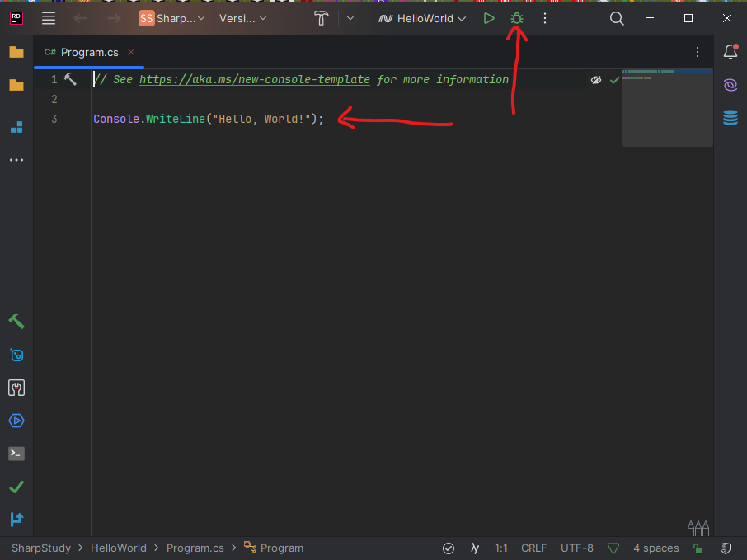The width and height of the screenshot is (747, 560).
Task: Click line number 2 in the gutter
Action: pyautogui.click(x=54, y=99)
